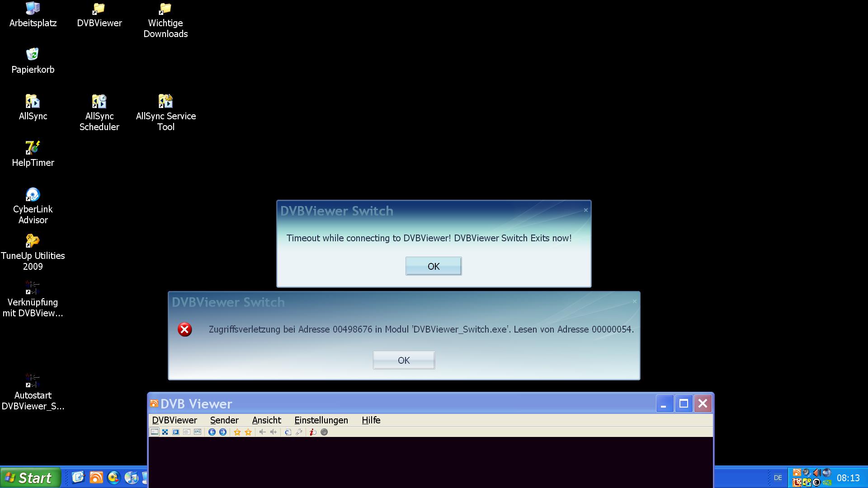Select the Wichtige Downloads folder icon
The width and height of the screenshot is (868, 488).
pyautogui.click(x=165, y=20)
